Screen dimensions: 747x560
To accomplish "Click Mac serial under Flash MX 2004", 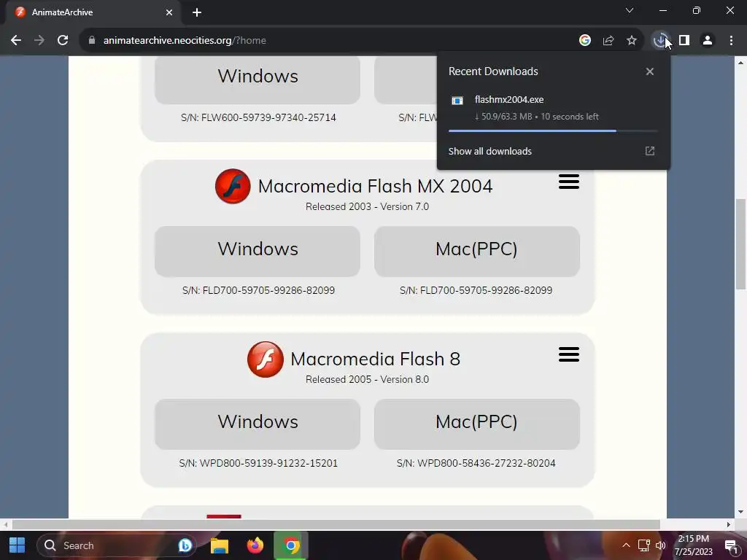I will pyautogui.click(x=476, y=290).
